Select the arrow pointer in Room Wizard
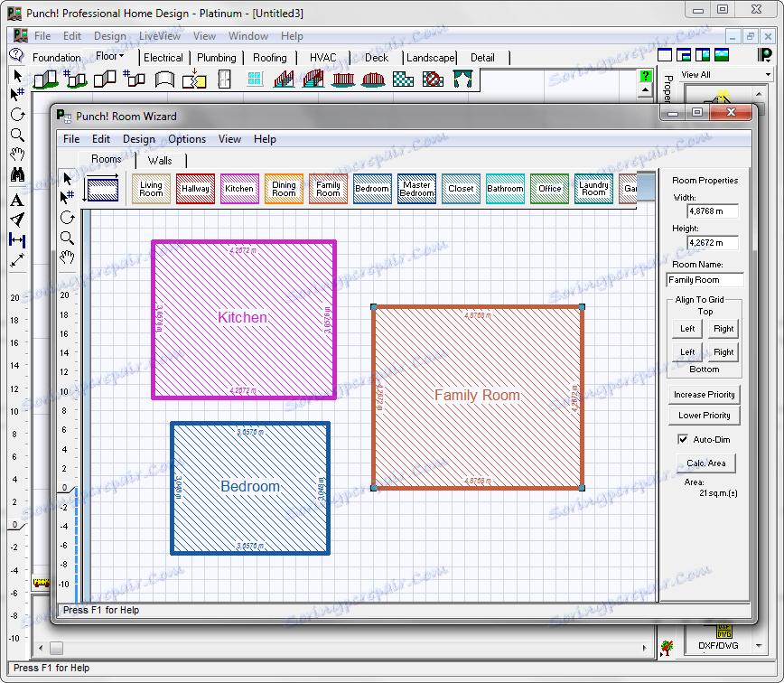 tap(67, 178)
